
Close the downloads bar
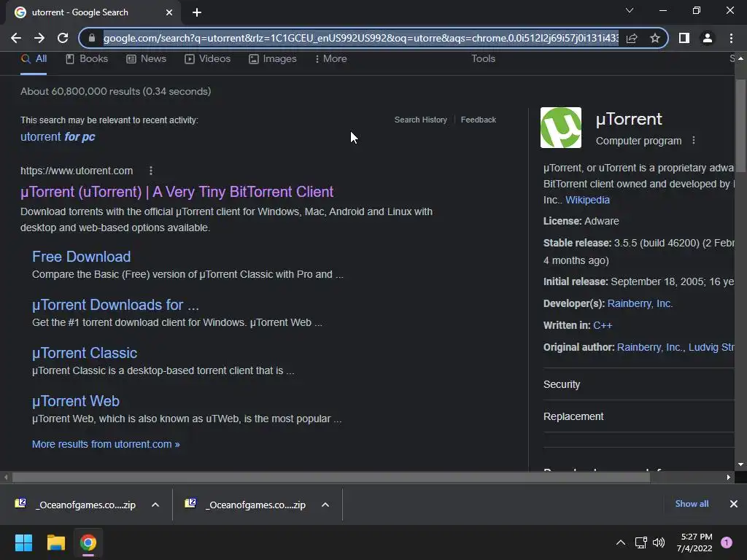734,504
